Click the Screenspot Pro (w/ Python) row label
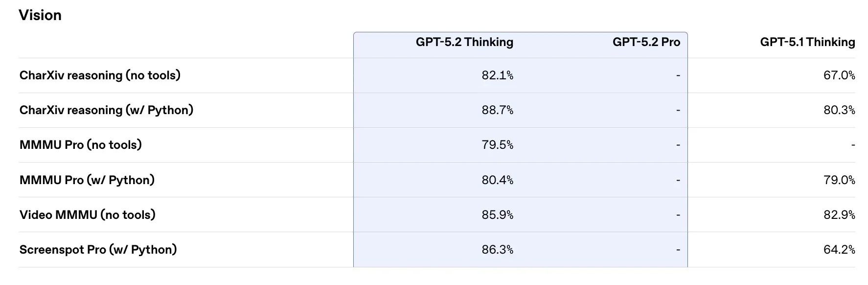This screenshot has height=285, width=868. [x=98, y=250]
